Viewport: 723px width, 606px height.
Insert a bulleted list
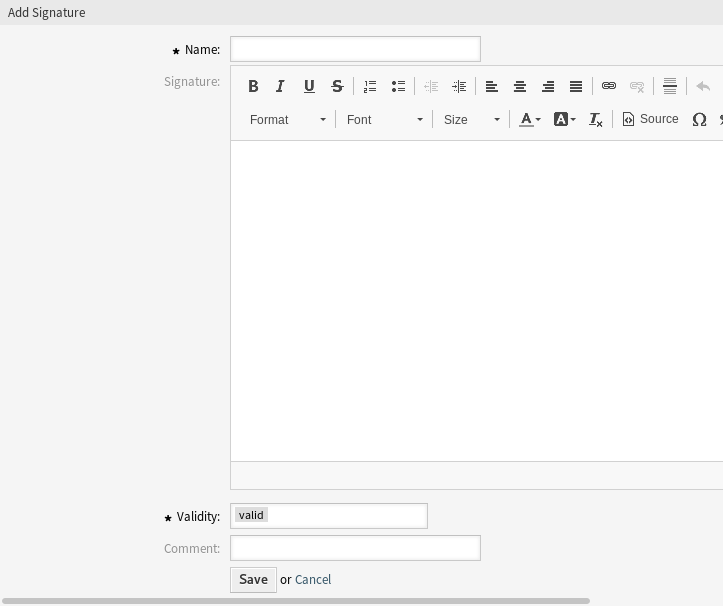(398, 86)
